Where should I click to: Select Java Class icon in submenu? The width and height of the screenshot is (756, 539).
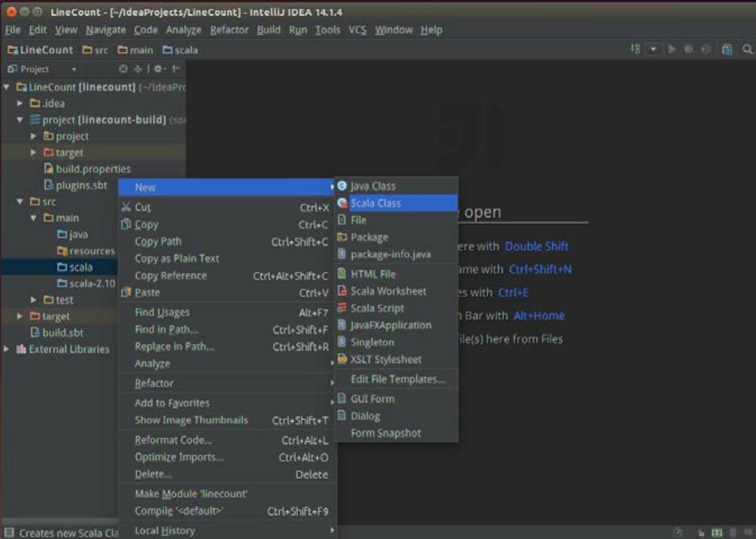(342, 185)
